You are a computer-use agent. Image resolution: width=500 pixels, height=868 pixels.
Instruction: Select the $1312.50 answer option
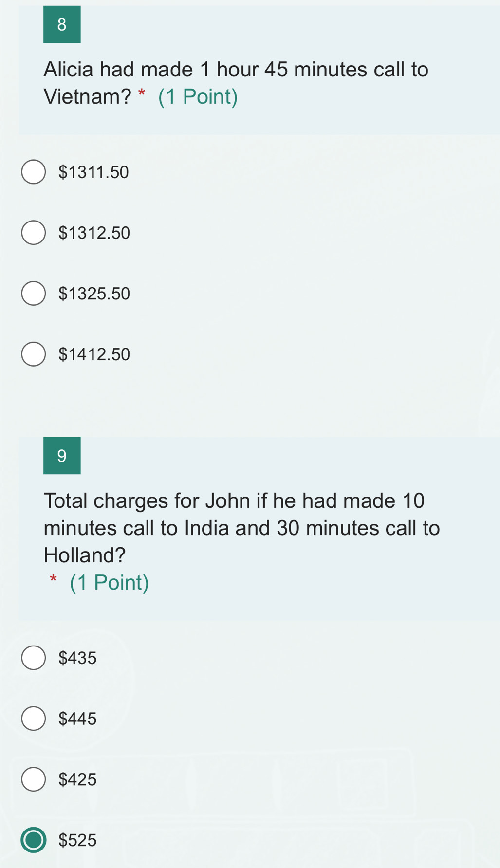point(33,233)
